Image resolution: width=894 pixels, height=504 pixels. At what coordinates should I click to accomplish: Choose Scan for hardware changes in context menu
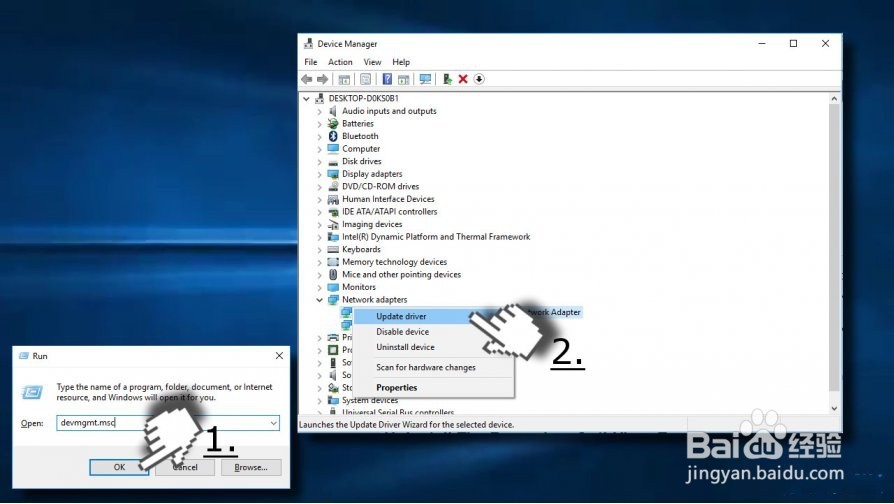[x=433, y=368]
